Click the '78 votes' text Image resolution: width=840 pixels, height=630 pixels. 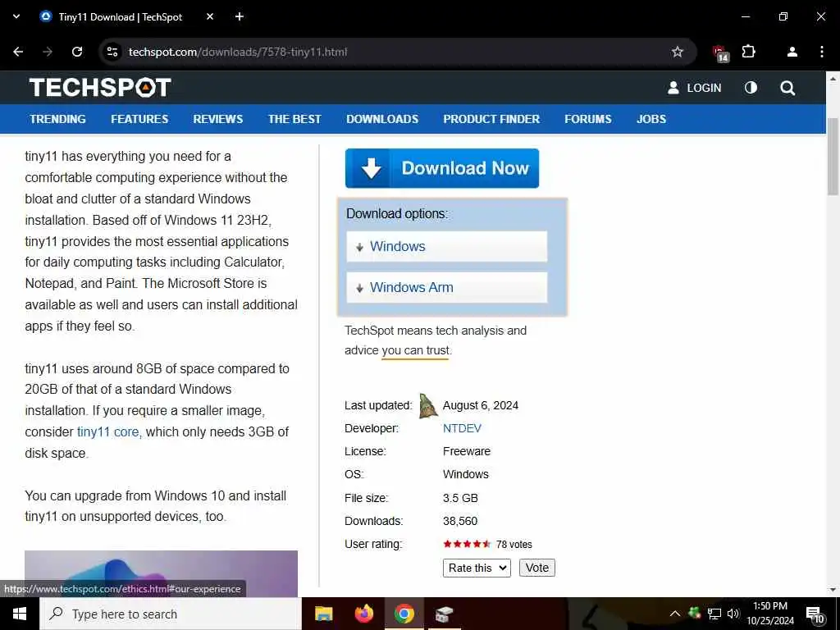coord(514,545)
